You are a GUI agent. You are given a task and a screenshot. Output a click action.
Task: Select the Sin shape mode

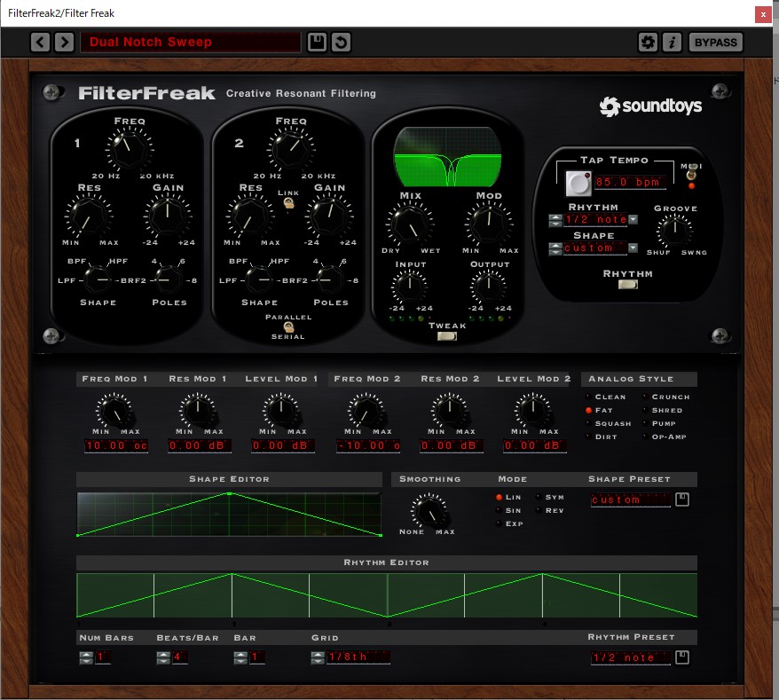[508, 511]
